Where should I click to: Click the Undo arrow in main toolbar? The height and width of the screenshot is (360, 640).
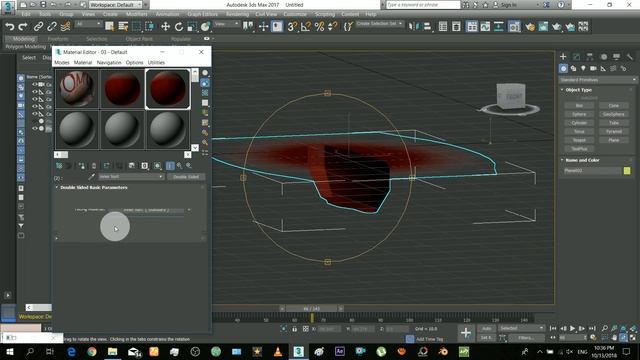10,27
